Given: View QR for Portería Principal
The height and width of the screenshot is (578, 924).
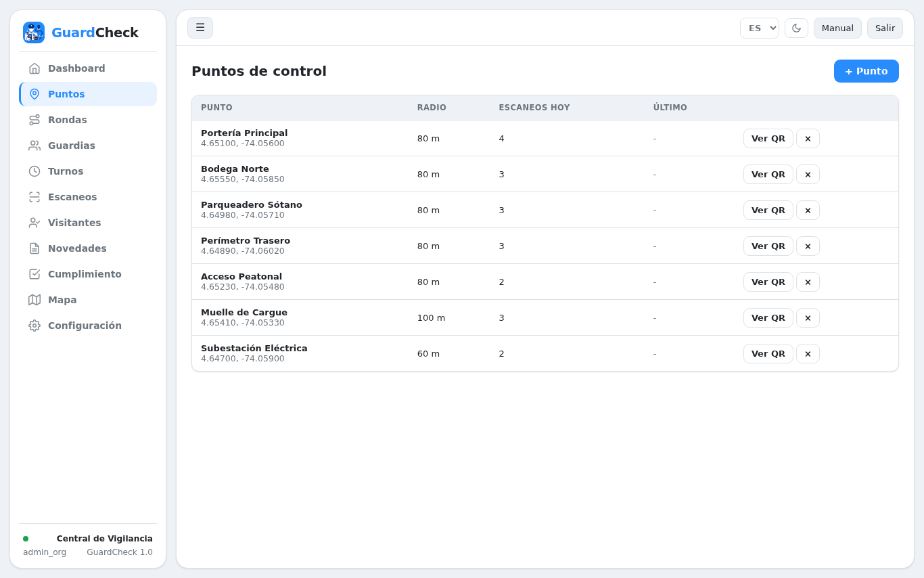Looking at the screenshot, I should (x=768, y=139).
